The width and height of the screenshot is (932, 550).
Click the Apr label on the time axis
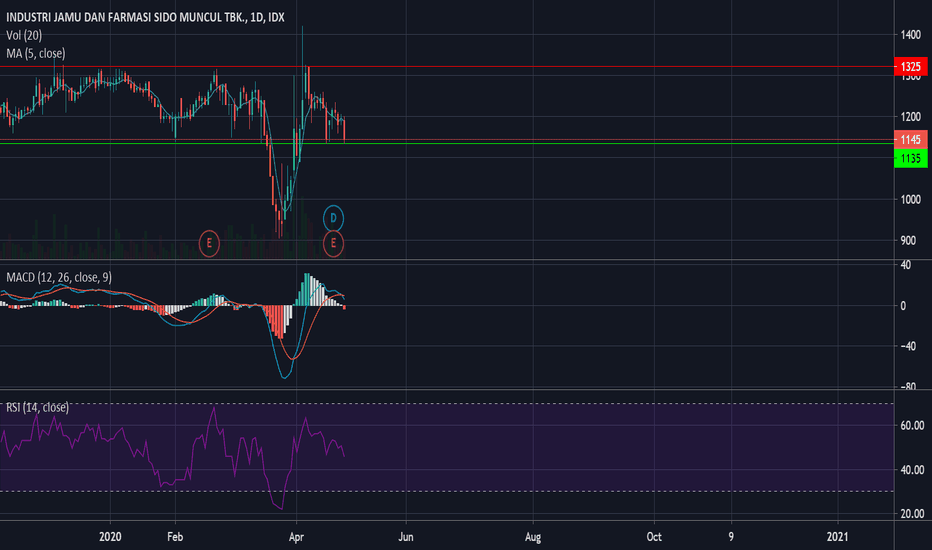tap(296, 537)
